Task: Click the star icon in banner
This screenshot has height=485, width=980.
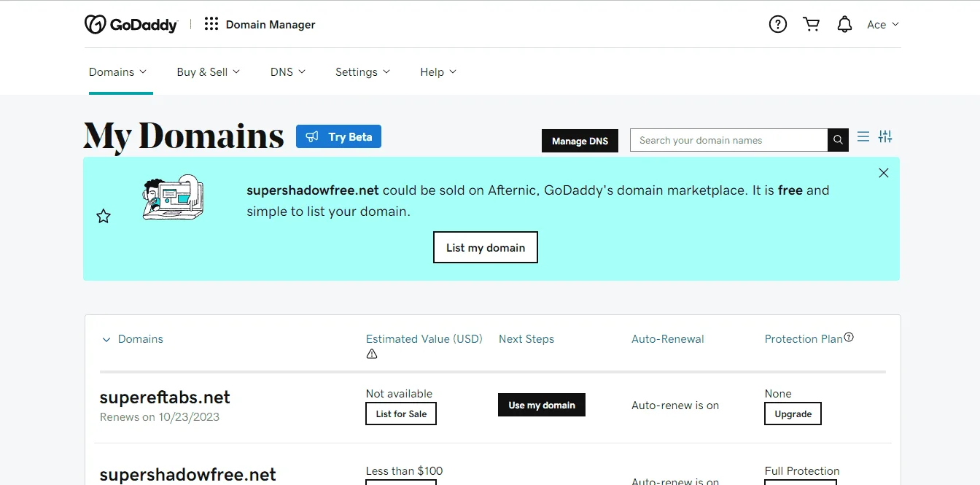Action: (x=104, y=216)
